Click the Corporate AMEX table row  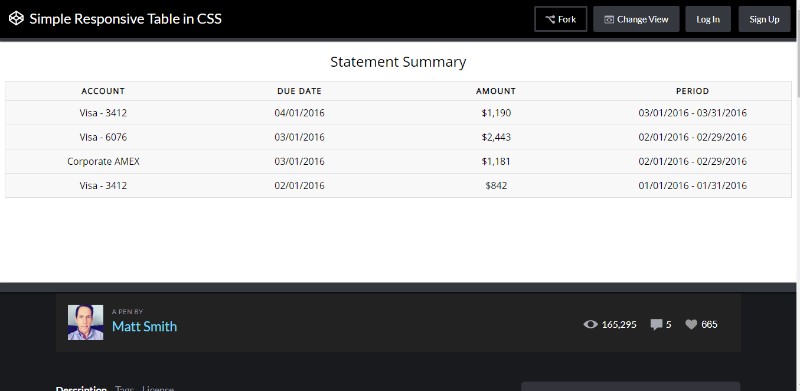398,161
